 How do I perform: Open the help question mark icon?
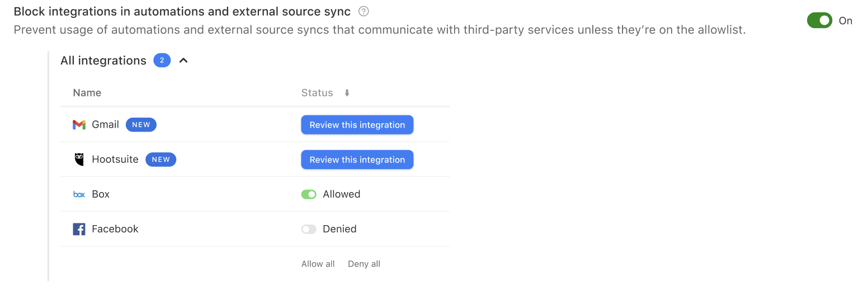[364, 11]
